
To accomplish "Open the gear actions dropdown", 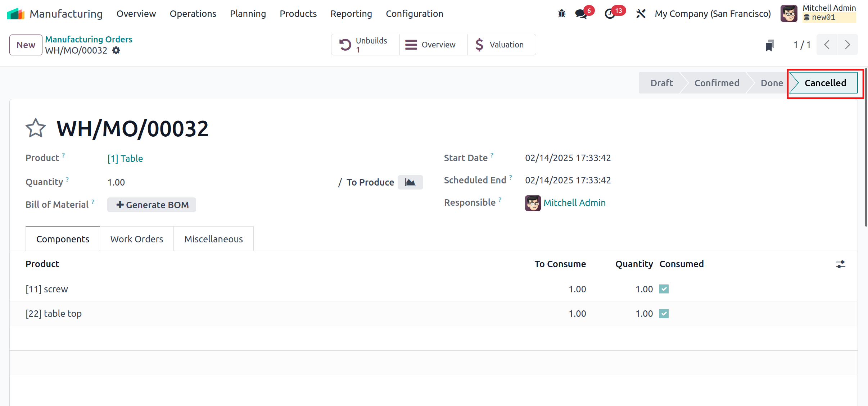I will 116,50.
